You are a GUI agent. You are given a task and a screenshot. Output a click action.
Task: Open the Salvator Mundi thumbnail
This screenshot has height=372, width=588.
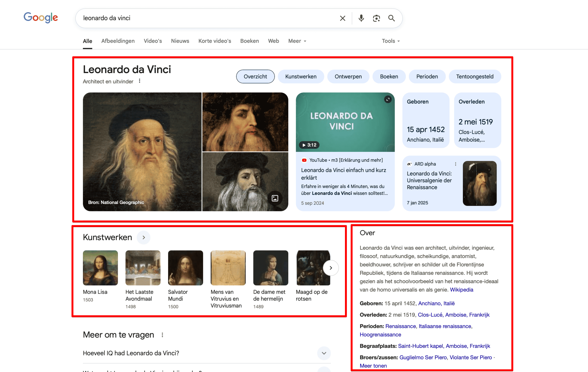[185, 268]
